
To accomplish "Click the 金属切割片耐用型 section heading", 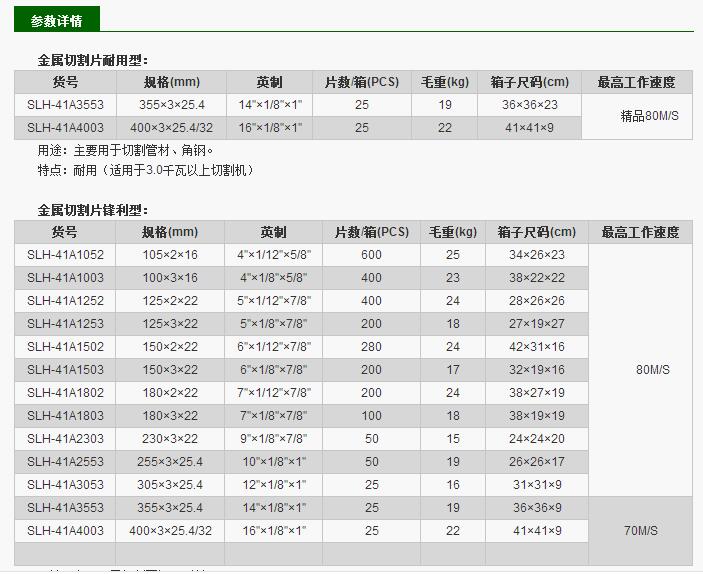I will click(92, 60).
